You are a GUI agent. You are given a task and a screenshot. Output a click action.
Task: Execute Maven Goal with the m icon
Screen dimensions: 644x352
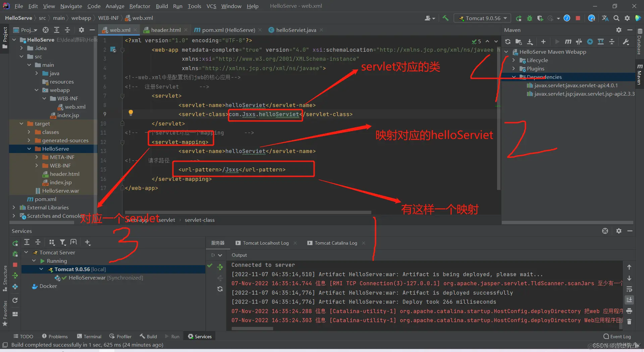[568, 42]
